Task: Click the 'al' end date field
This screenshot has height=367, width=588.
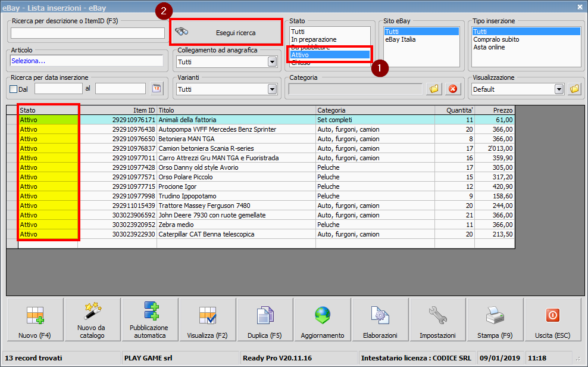Action: click(x=120, y=89)
